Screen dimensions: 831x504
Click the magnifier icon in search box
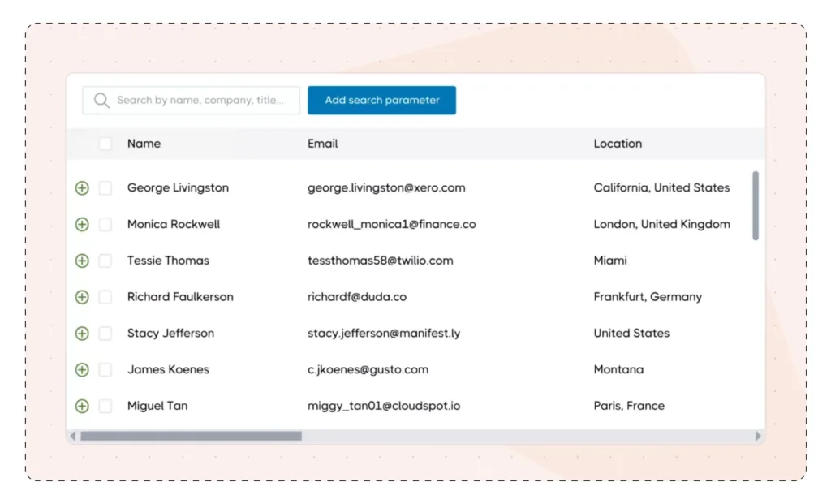tap(101, 100)
